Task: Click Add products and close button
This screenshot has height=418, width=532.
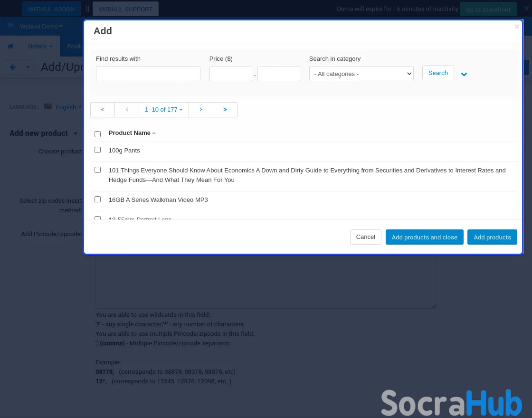Action: (x=424, y=237)
